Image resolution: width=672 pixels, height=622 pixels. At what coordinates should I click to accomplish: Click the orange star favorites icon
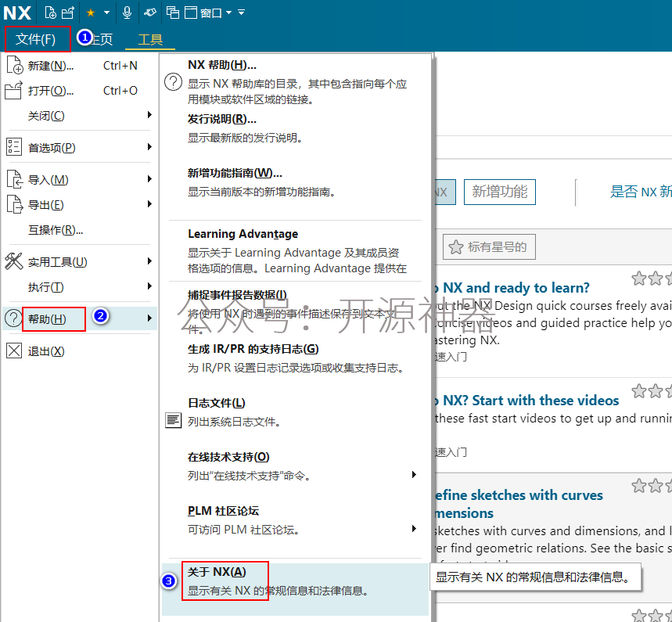pyautogui.click(x=91, y=13)
